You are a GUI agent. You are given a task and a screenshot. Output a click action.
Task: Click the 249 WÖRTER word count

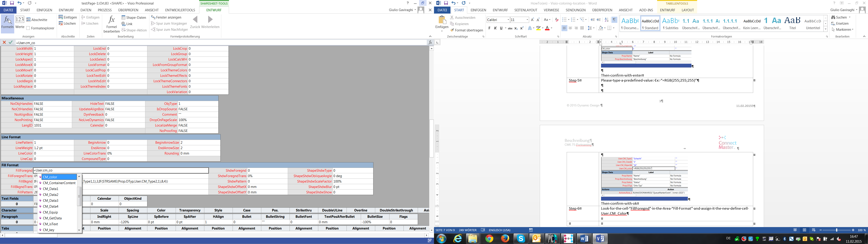pos(468,230)
